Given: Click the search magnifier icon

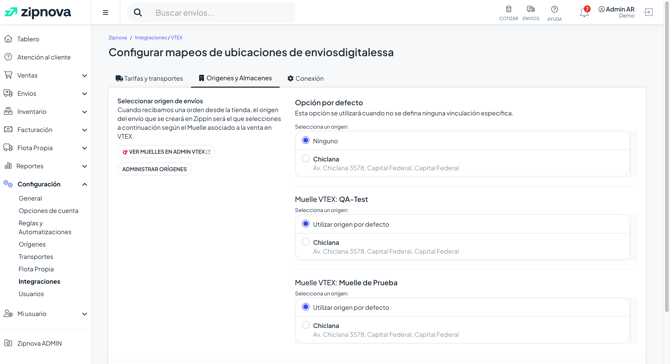Looking at the screenshot, I should tap(138, 13).
